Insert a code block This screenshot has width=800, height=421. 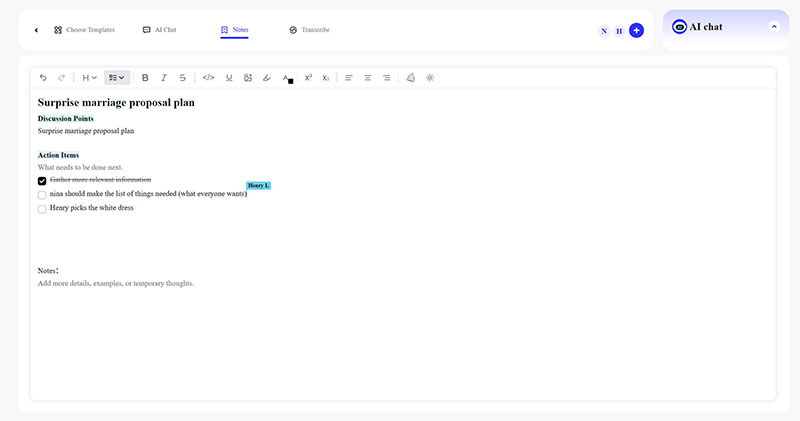pyautogui.click(x=208, y=77)
